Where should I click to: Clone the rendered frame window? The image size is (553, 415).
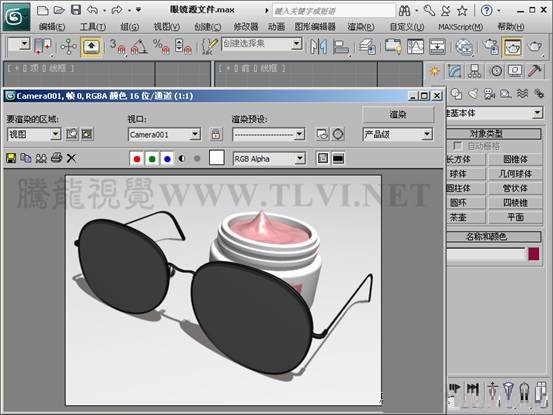point(41,158)
